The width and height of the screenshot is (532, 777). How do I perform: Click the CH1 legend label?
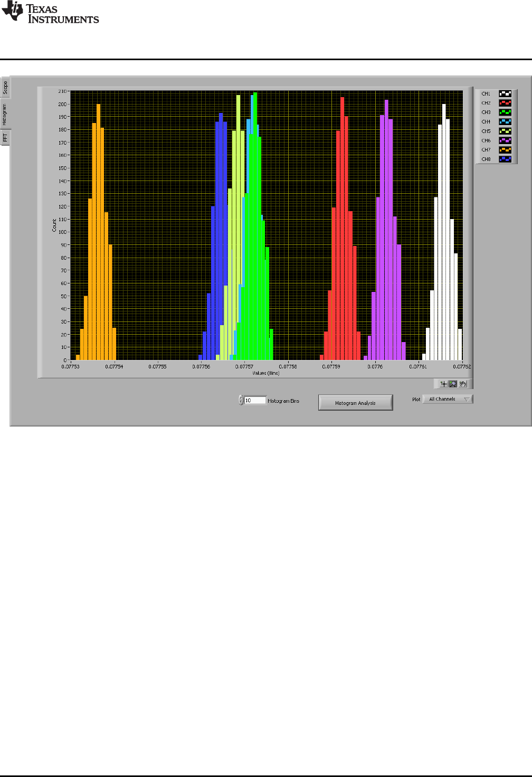[x=486, y=94]
